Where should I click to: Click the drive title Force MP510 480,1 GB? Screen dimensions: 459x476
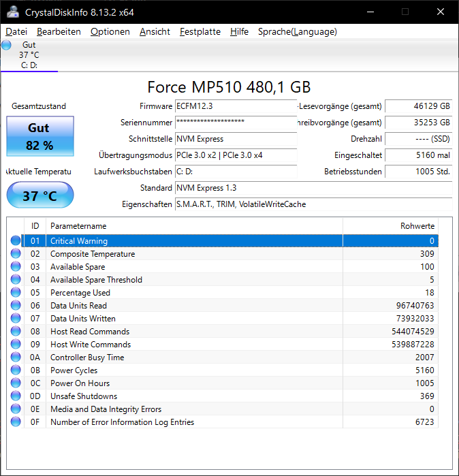(229, 87)
